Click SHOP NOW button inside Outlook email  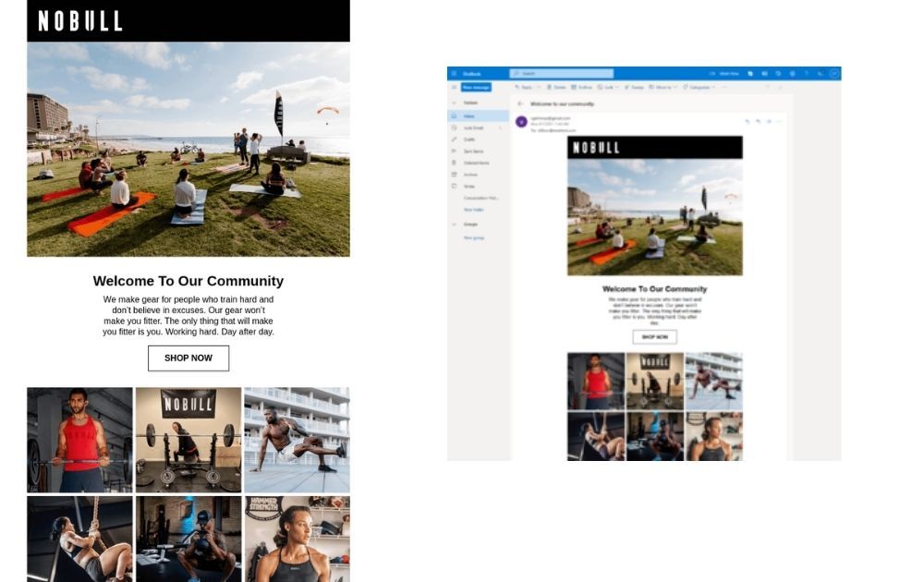(655, 337)
